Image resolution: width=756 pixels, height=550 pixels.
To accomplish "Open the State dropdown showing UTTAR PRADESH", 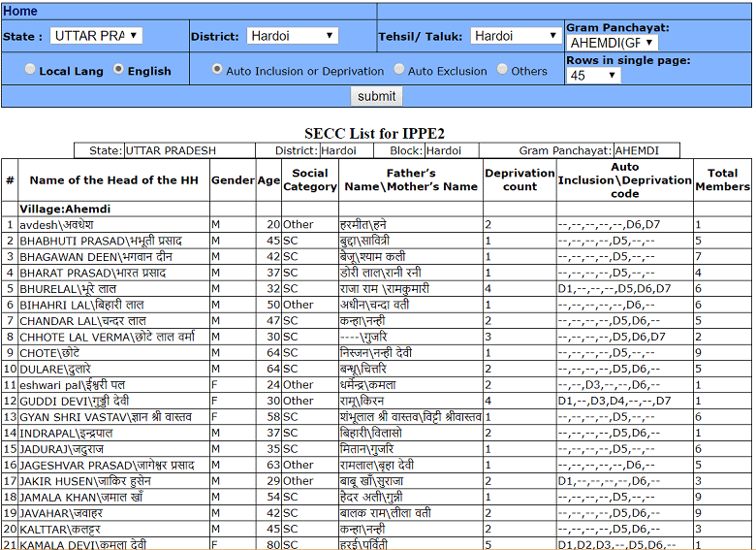I will click(96, 36).
